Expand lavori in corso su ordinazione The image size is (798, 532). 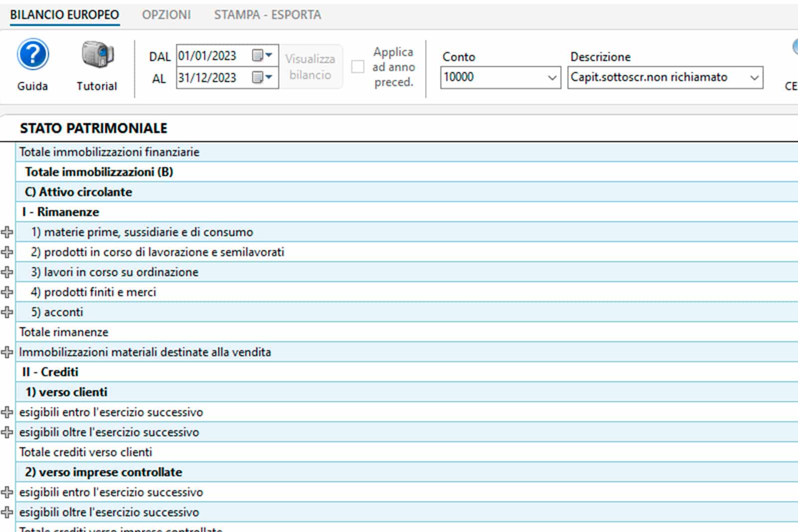click(7, 272)
